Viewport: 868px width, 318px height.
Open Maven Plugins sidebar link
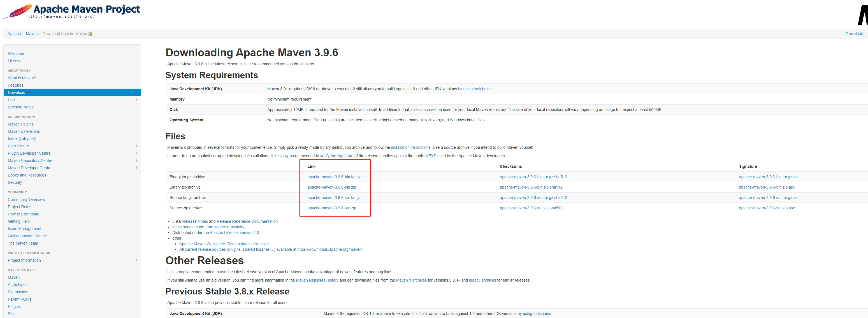click(x=20, y=124)
